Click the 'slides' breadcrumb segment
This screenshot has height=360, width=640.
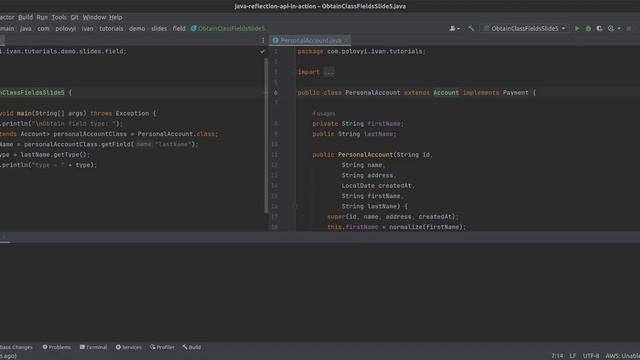coord(159,29)
